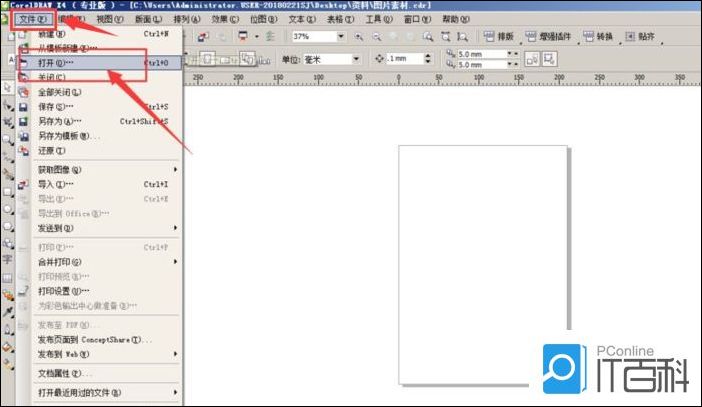The width and height of the screenshot is (702, 407).
Task: Select the Rectangle tool in toolbox
Action: tap(8, 193)
